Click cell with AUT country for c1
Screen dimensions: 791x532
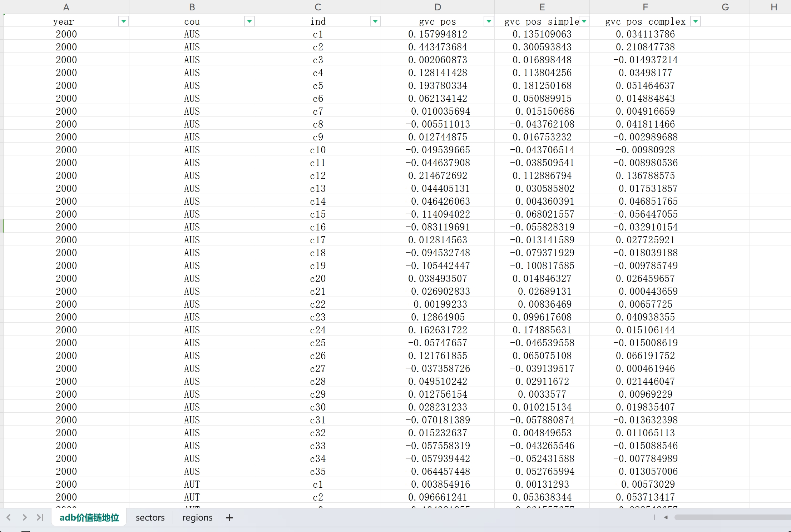click(192, 484)
